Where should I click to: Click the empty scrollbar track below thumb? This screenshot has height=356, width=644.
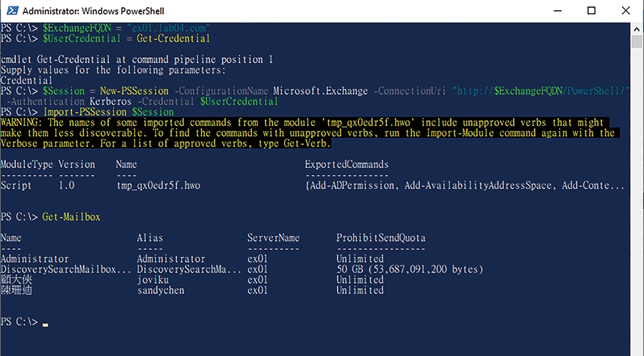tap(637, 201)
